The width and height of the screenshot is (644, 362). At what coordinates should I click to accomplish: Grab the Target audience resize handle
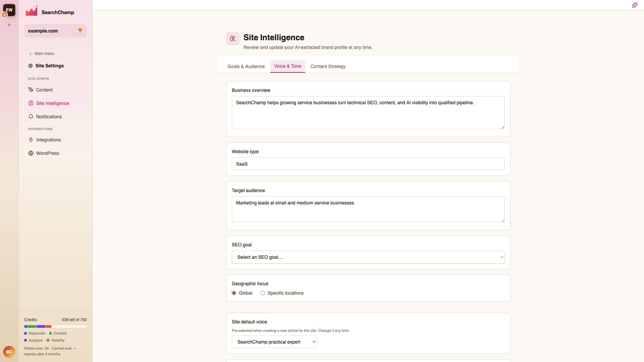pos(503,220)
